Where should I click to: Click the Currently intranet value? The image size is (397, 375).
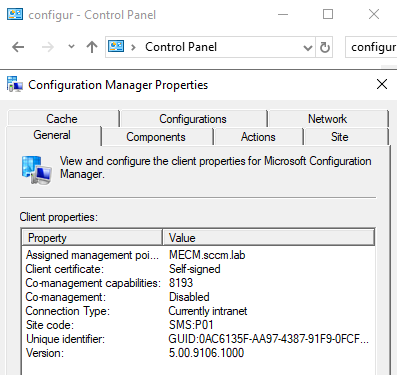click(x=208, y=311)
